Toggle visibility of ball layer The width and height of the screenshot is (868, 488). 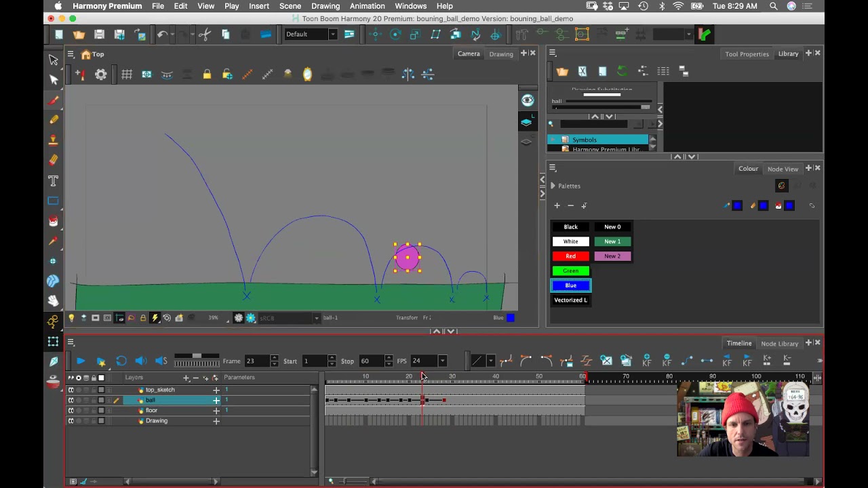71,400
